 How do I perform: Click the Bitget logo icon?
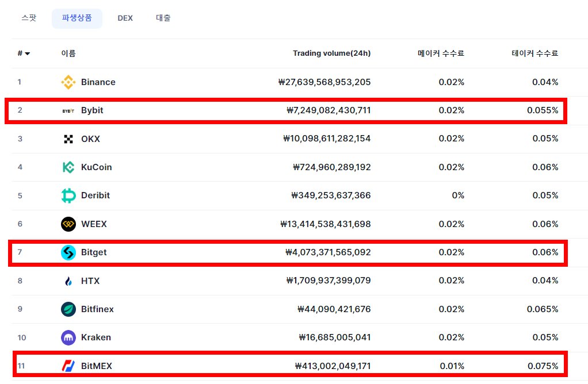click(68, 252)
